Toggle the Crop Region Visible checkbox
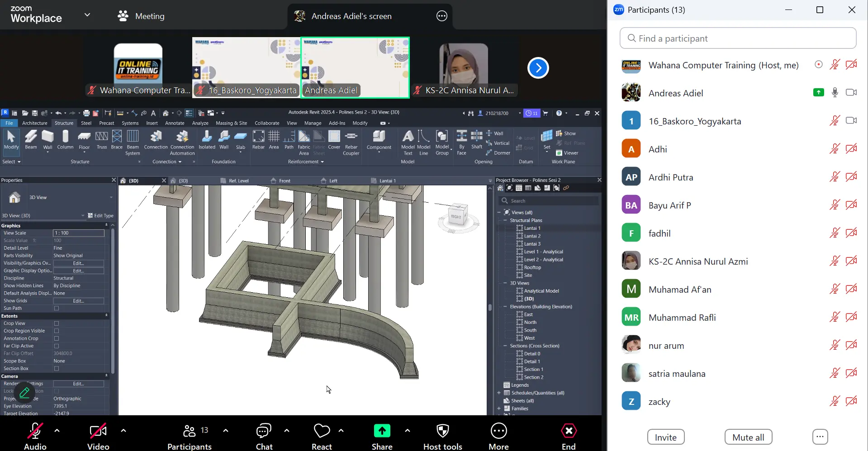Viewport: 868px width, 451px height. click(57, 331)
